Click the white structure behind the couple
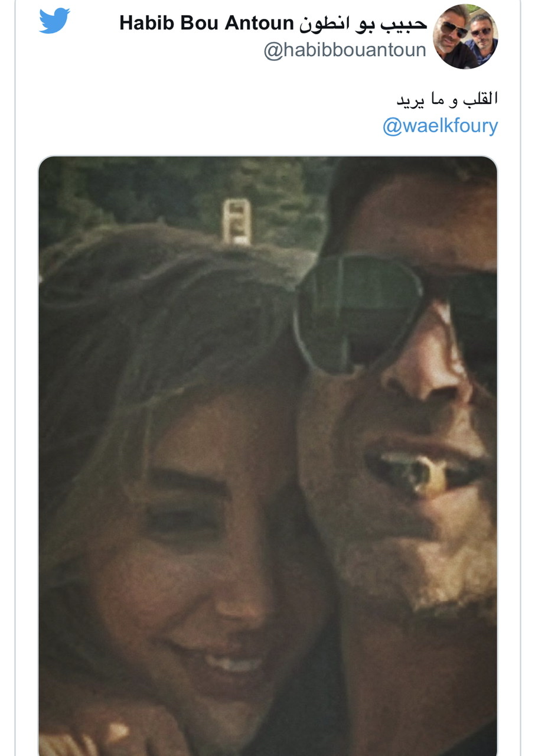Viewport: 535px width, 756px height. 237,221
